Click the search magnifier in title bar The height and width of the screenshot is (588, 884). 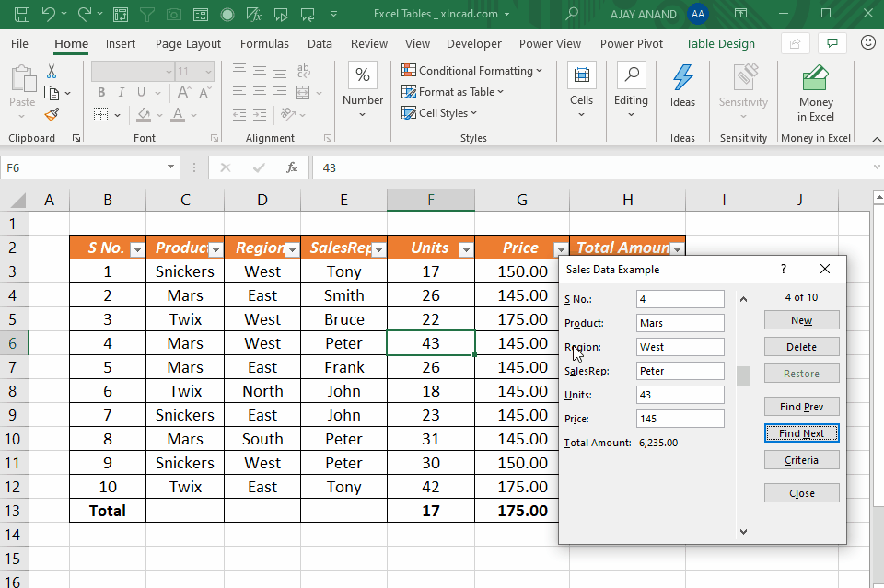click(572, 14)
